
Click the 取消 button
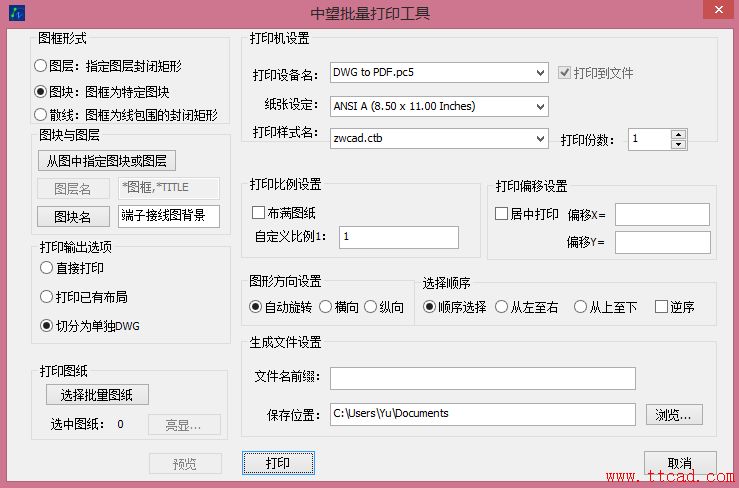point(680,462)
